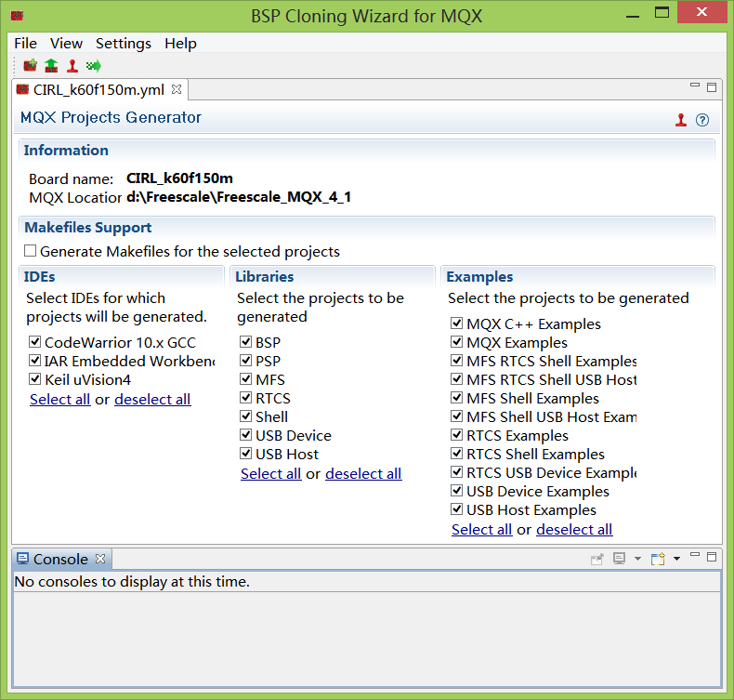Uncheck the USB Host library
The height and width of the screenshot is (700, 734).
pos(246,454)
